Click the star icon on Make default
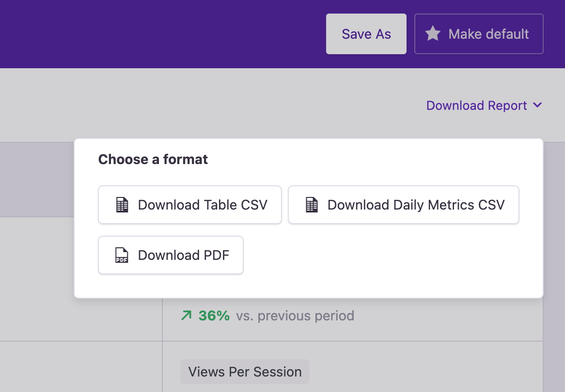 click(x=433, y=34)
